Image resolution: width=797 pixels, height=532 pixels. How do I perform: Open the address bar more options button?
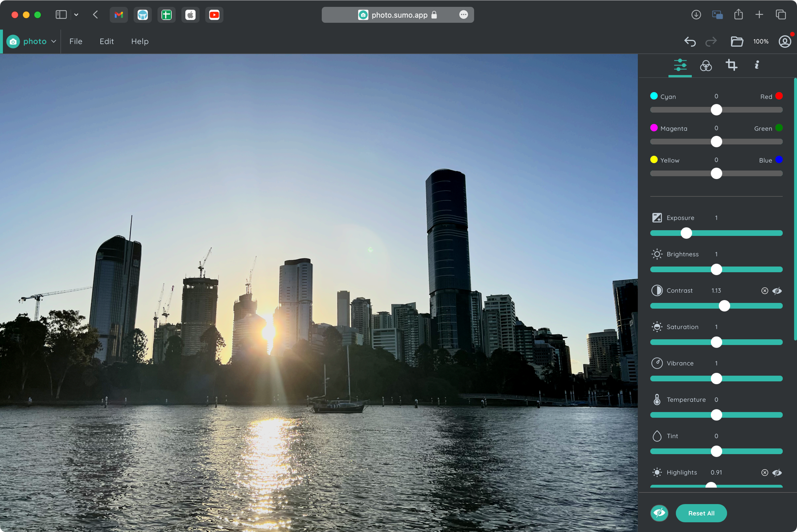pyautogui.click(x=463, y=15)
